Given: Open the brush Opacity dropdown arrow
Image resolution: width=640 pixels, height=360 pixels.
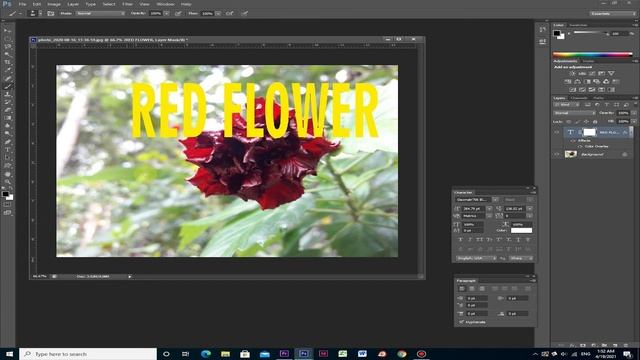Looking at the screenshot, I should [x=167, y=13].
